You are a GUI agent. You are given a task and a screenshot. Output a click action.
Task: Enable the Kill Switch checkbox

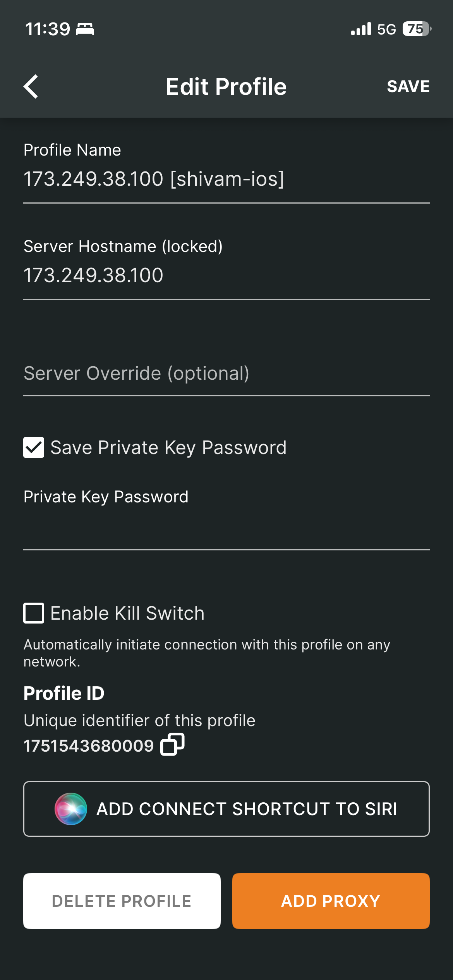point(34,613)
